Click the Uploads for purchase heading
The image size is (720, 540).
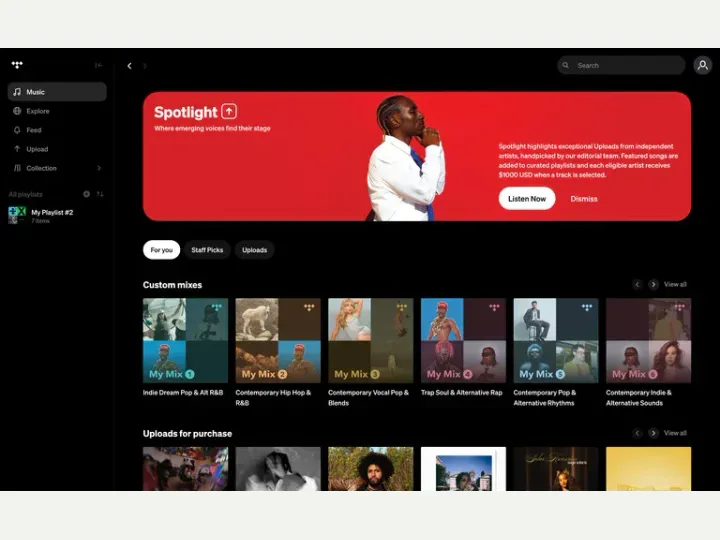point(187,433)
